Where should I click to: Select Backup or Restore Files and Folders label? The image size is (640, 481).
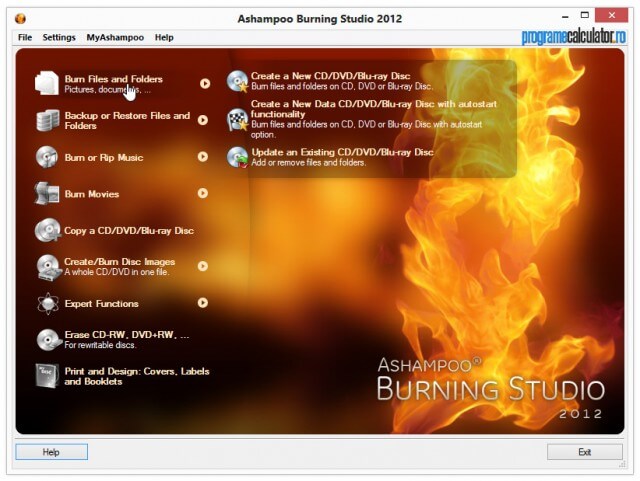tap(127, 120)
